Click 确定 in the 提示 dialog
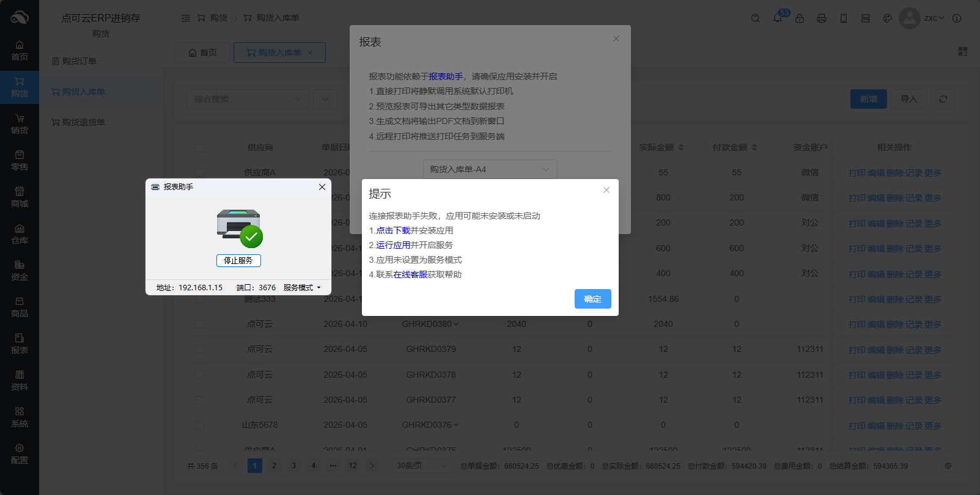Screen dimensions: 980x495 coord(592,299)
